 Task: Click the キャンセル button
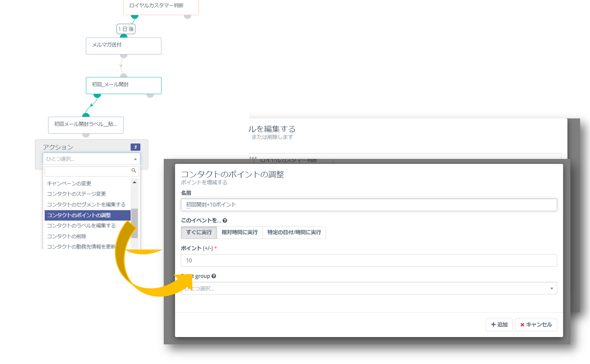coord(536,325)
